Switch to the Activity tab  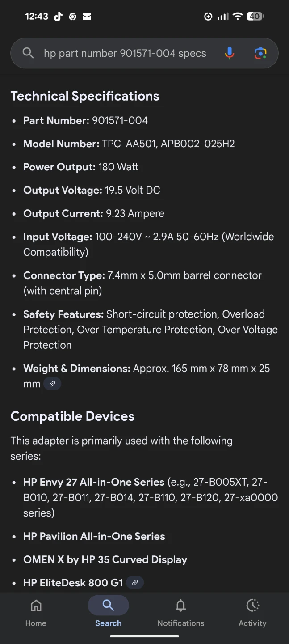(252, 613)
